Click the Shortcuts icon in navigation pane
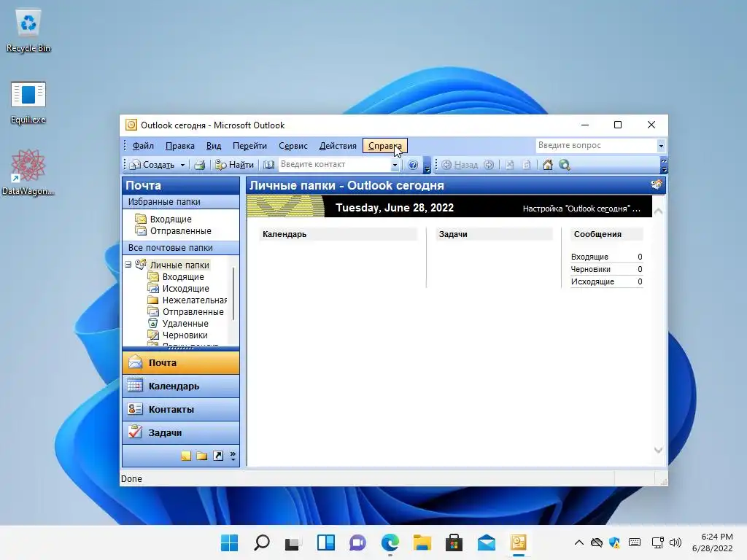Screen dimensions: 747x560 pos(218,456)
